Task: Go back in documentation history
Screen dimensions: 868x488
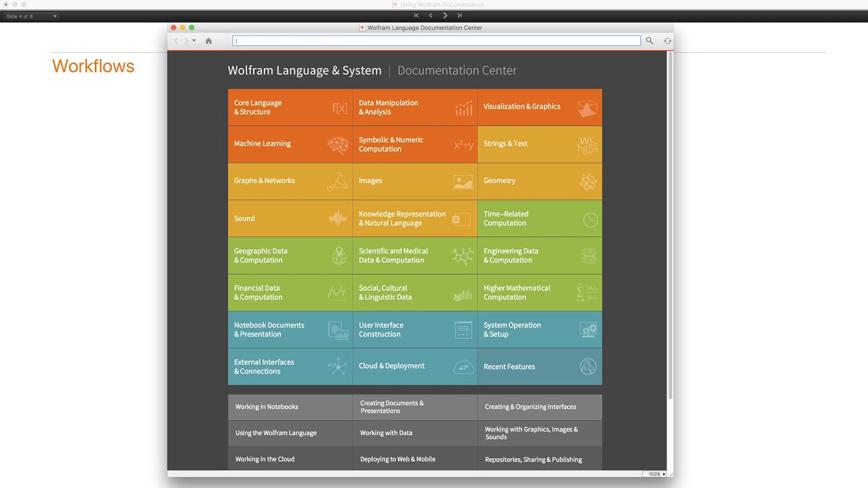Action: [x=177, y=41]
